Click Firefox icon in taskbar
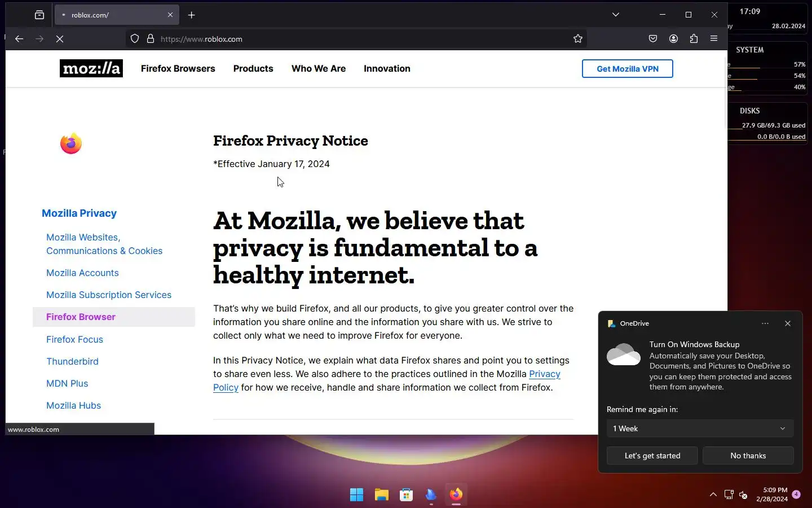The image size is (812, 508). (x=456, y=495)
